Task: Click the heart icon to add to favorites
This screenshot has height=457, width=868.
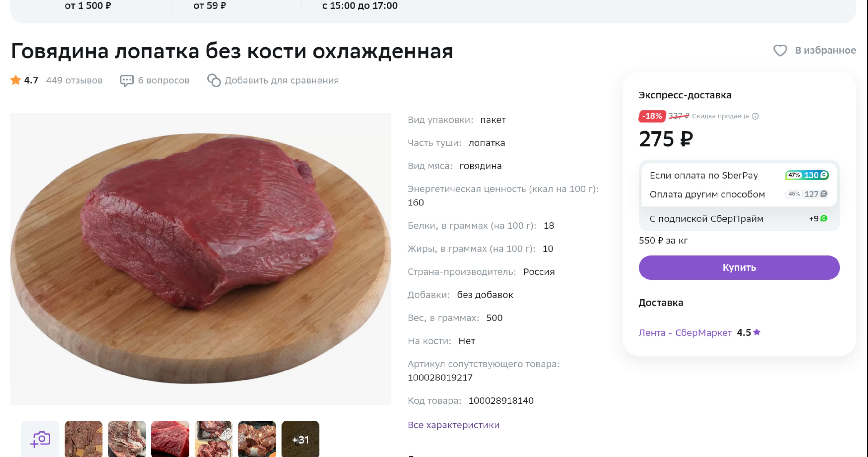Action: click(780, 51)
